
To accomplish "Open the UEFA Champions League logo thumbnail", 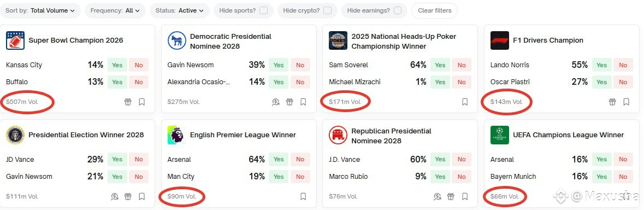I will 499,135.
